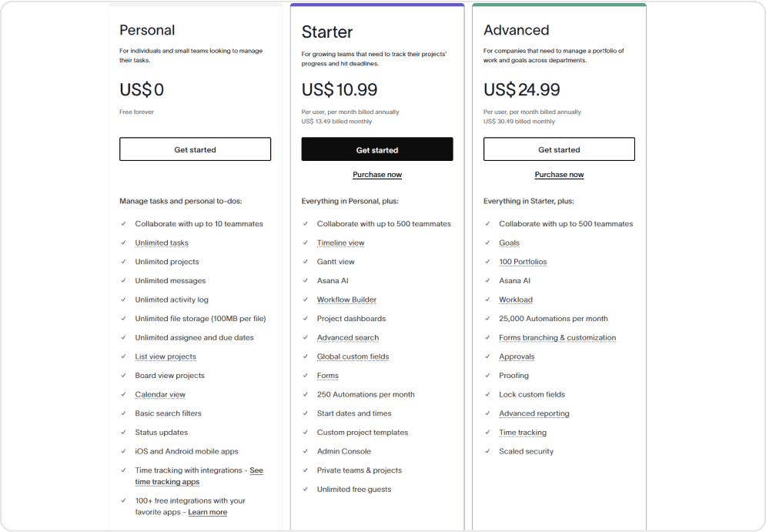This screenshot has width=766, height=532.
Task: Open the Unlimited tasks feature link
Action: point(162,243)
